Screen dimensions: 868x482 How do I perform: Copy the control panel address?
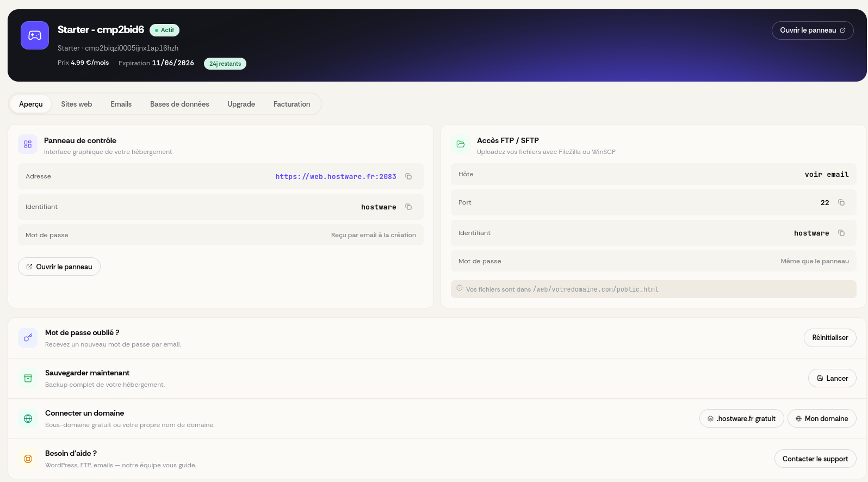[408, 176]
